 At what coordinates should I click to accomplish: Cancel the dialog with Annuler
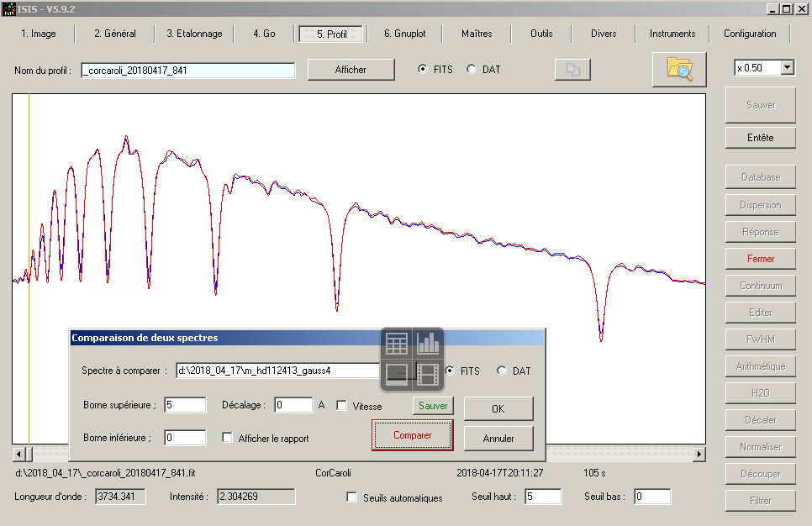coord(498,439)
